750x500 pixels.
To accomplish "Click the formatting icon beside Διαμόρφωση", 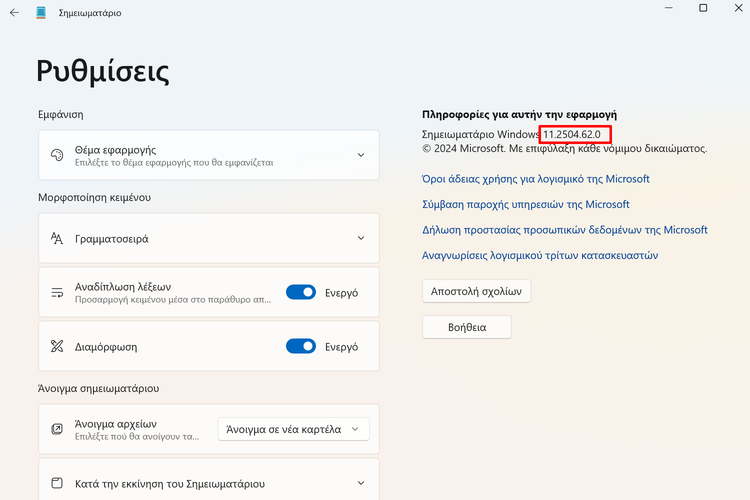I will 57,346.
